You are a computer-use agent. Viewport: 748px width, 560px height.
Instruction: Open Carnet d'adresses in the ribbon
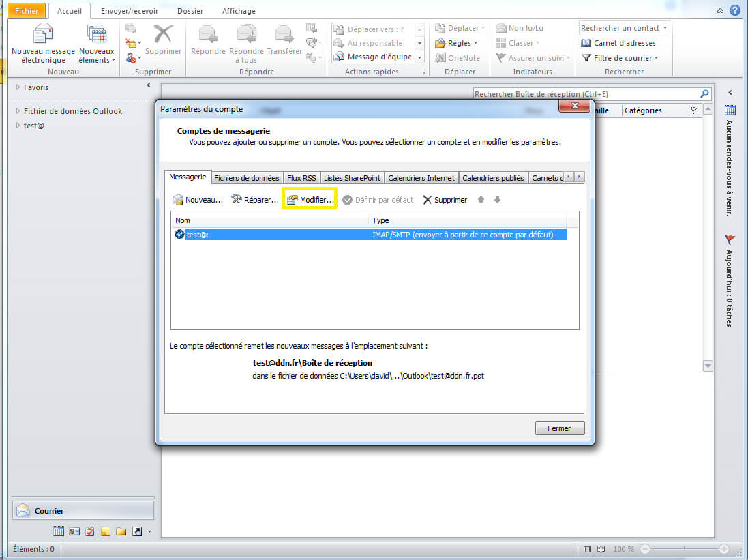coord(618,43)
